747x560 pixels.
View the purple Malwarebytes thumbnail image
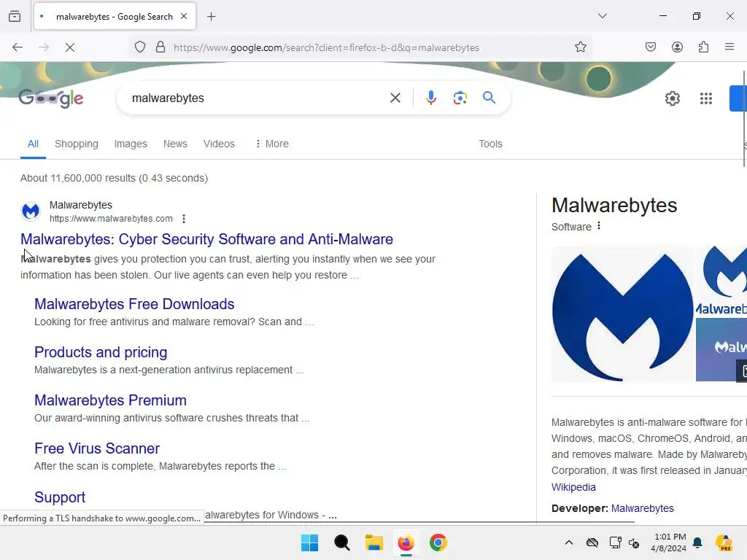point(721,350)
